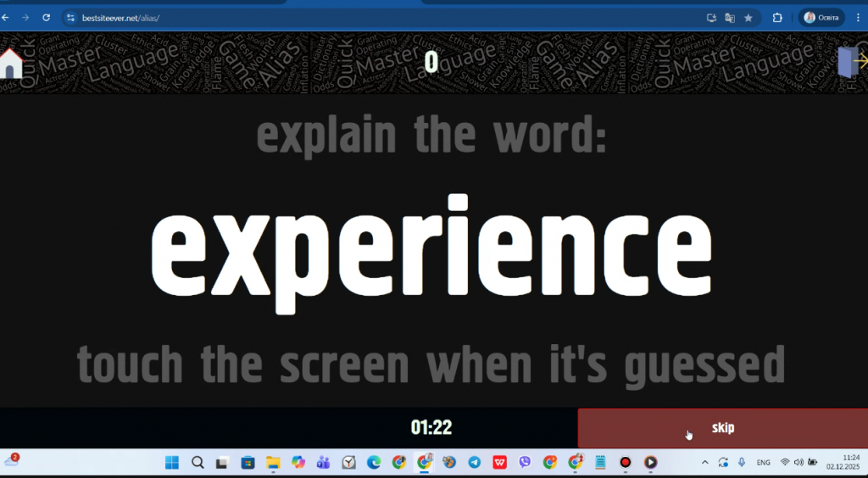Click the home icon in the game

click(x=11, y=64)
